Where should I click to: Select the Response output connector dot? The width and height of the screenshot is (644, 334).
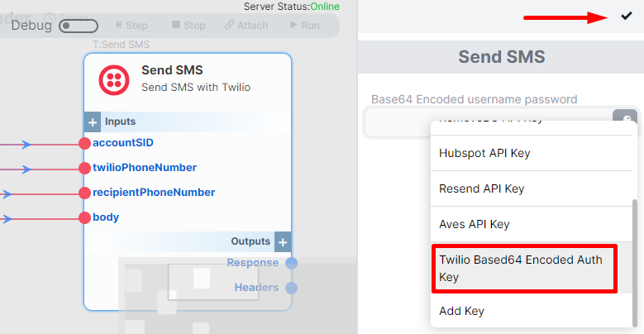click(x=291, y=263)
